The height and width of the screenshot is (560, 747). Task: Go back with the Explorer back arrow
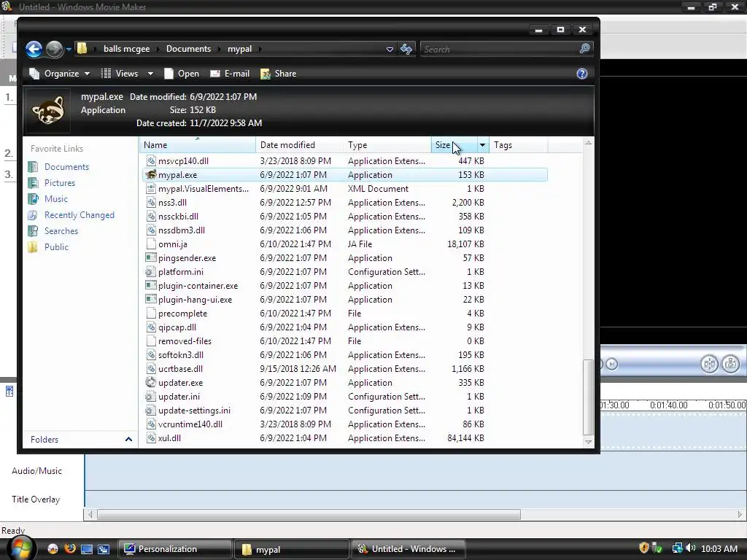click(34, 49)
